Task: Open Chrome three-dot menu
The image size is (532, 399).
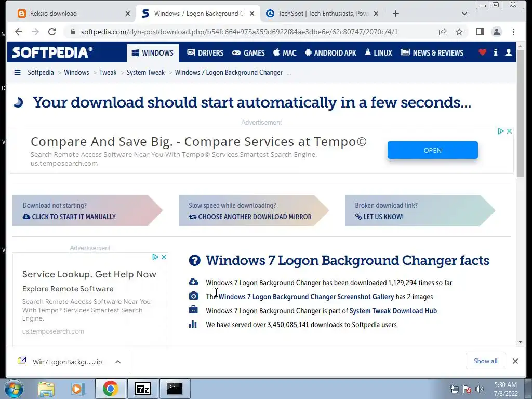Action: click(513, 32)
